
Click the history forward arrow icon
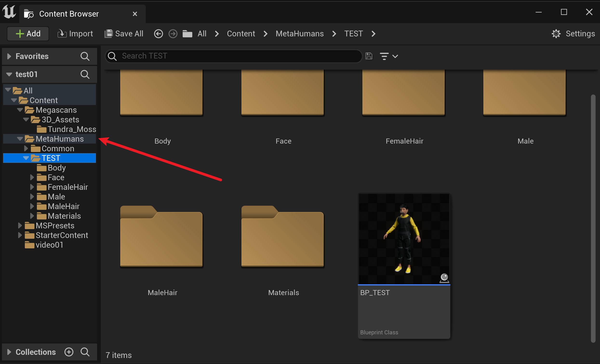[x=173, y=33]
